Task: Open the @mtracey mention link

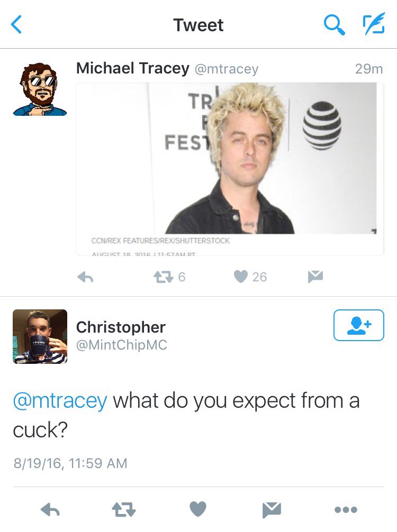Action: coord(60,401)
